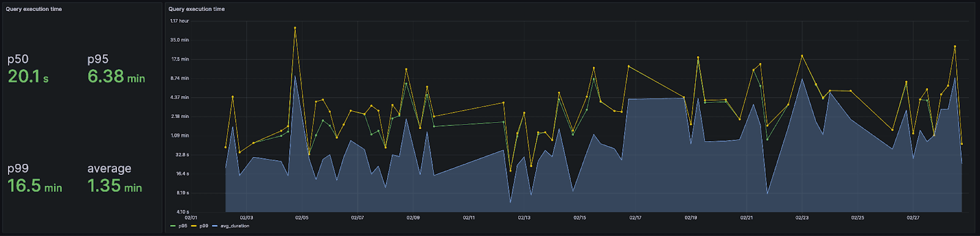The image size is (980, 236).
Task: Click the 02/21 x-axis date label
Action: pos(747,218)
